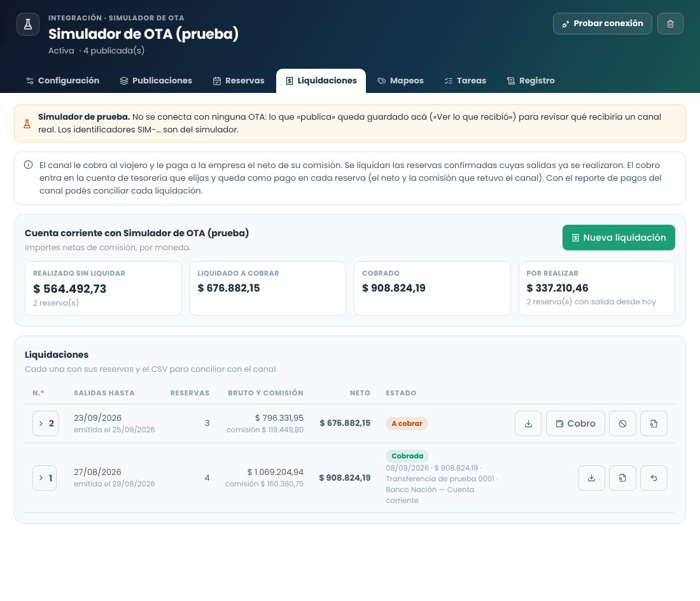Viewport: 700px width, 601px height.
Task: Click the 'Cuenta corriente con Simulador de OTA (prueba)' heading
Action: point(137,233)
